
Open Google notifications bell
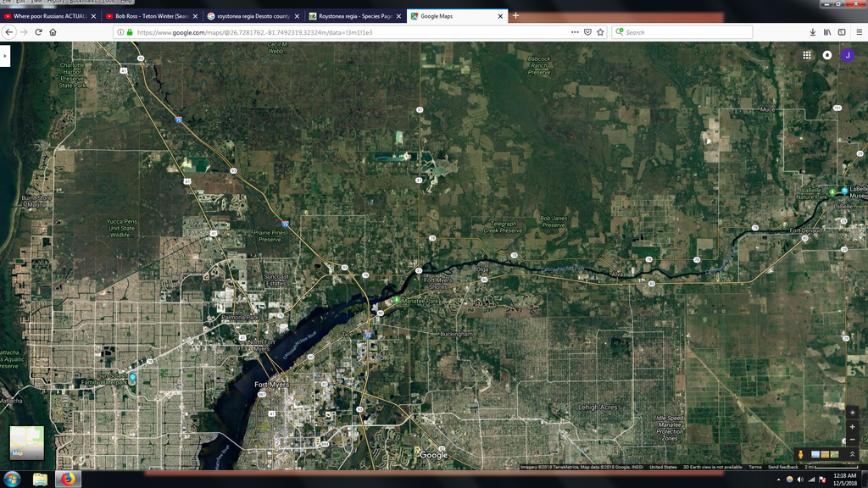[x=827, y=55]
